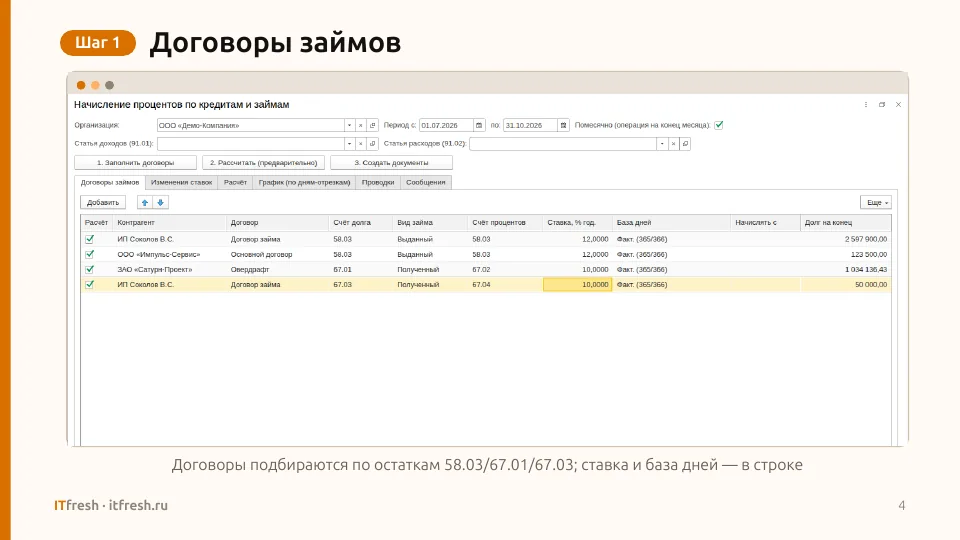
Task: Click the 2 597 900,00 debt cell
Action: tap(846, 239)
